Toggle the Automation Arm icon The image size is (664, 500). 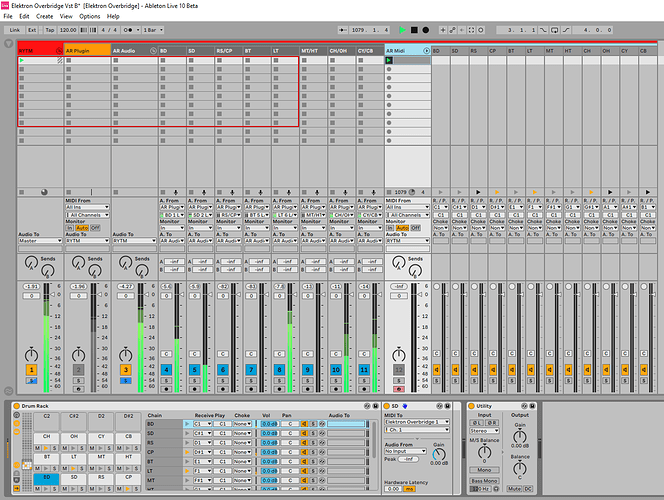click(453, 30)
